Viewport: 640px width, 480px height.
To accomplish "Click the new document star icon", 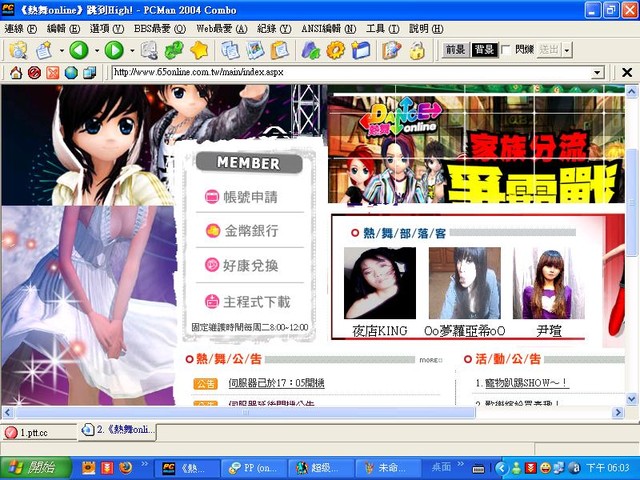I will pyautogui.click(x=44, y=51).
